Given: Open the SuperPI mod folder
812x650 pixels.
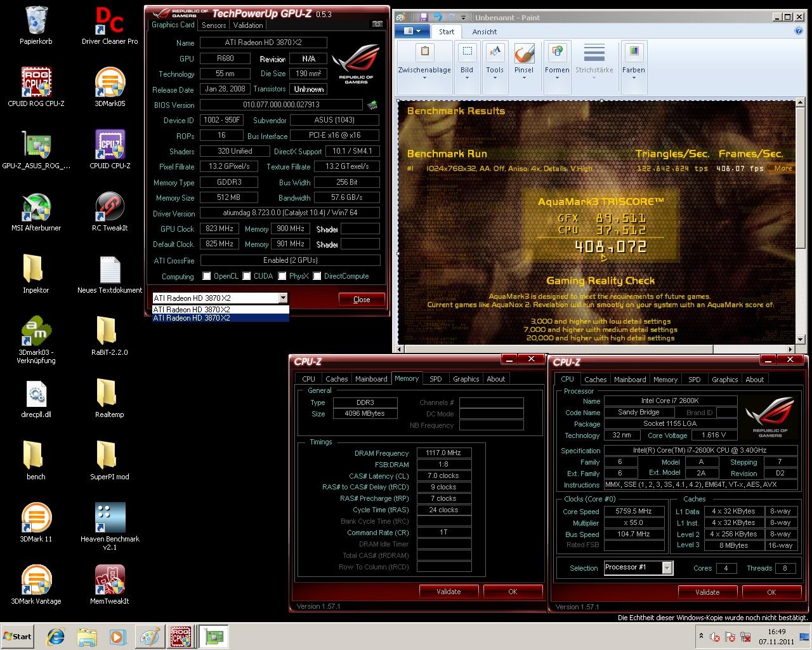Looking at the screenshot, I should coord(109,460).
